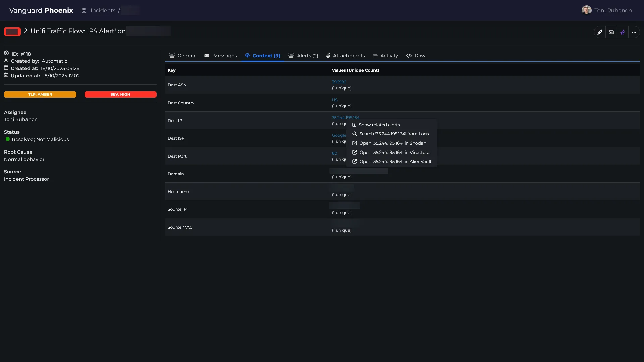Switch to the General tab
Viewport: 644px width, 362px height.
pyautogui.click(x=183, y=56)
